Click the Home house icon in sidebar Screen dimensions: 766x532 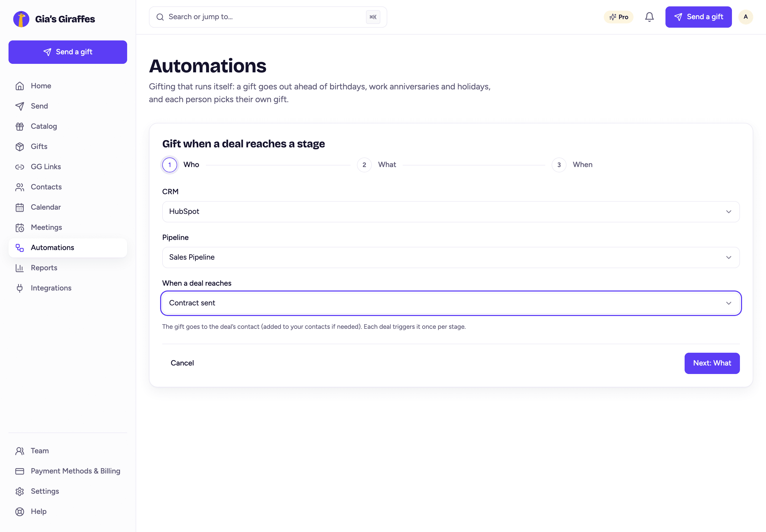point(20,86)
